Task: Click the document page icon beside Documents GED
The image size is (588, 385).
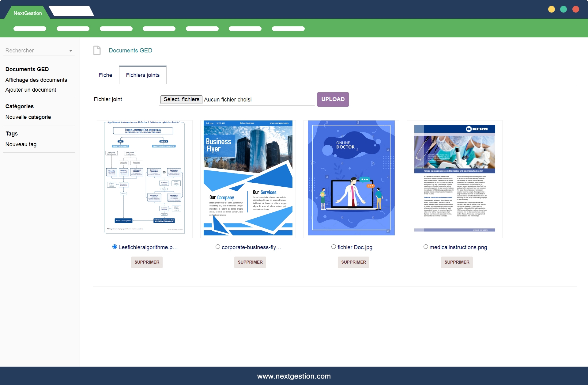Action: click(97, 50)
